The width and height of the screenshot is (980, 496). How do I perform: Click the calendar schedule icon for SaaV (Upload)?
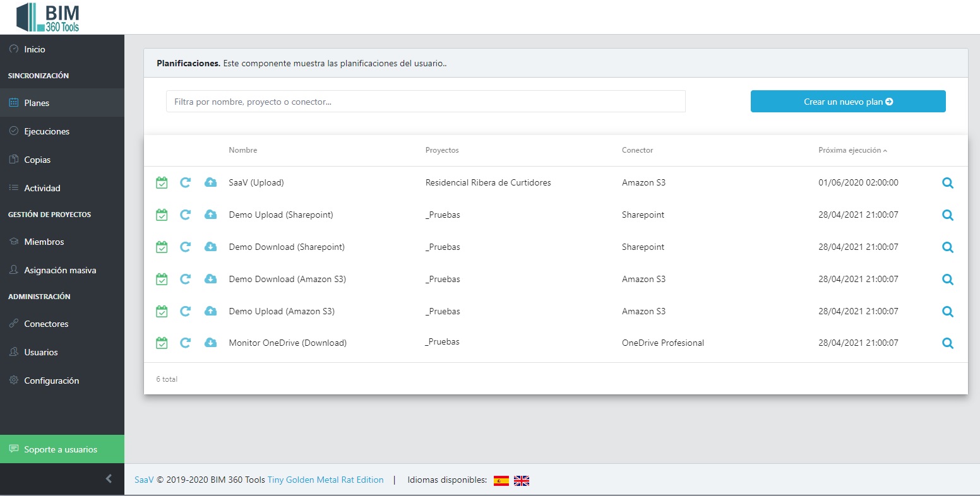(162, 183)
